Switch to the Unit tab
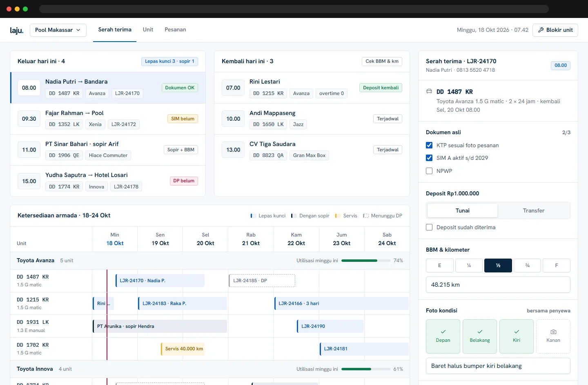The image size is (588, 385). click(148, 29)
